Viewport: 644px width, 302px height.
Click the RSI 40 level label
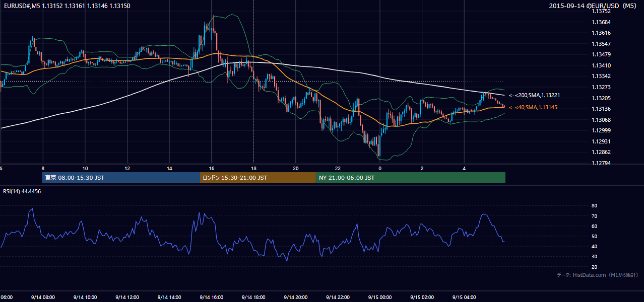point(594,246)
